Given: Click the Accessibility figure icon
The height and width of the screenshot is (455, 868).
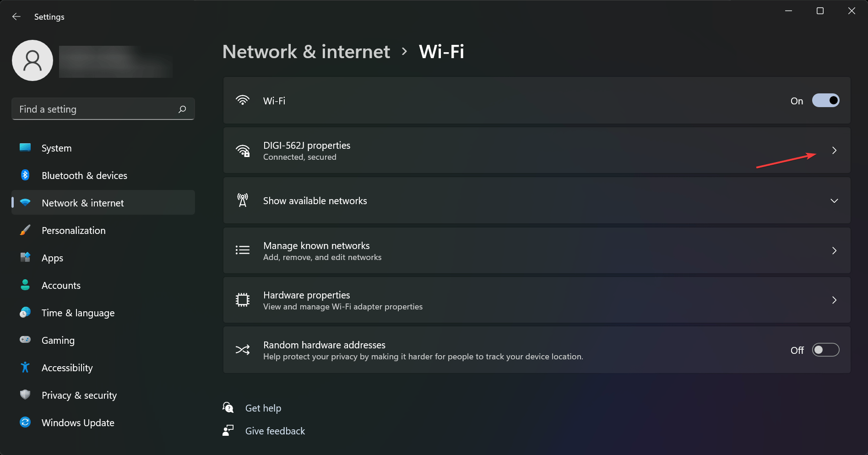Looking at the screenshot, I should point(25,367).
